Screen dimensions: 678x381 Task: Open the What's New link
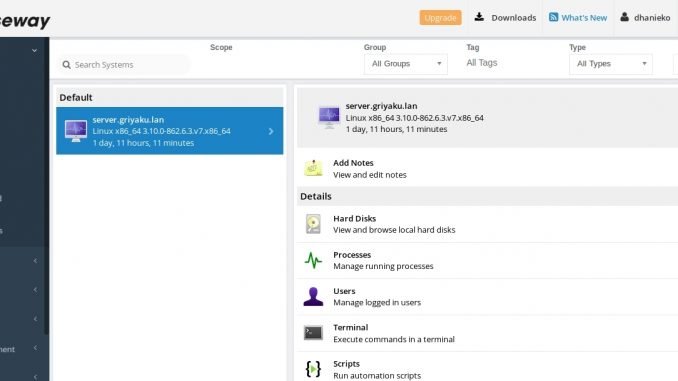point(584,18)
